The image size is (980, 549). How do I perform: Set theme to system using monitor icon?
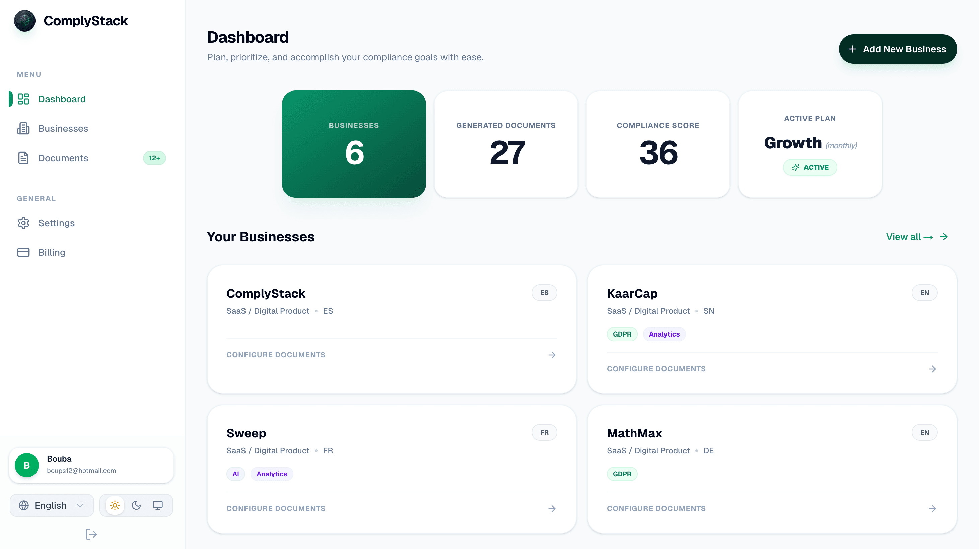pyautogui.click(x=157, y=505)
